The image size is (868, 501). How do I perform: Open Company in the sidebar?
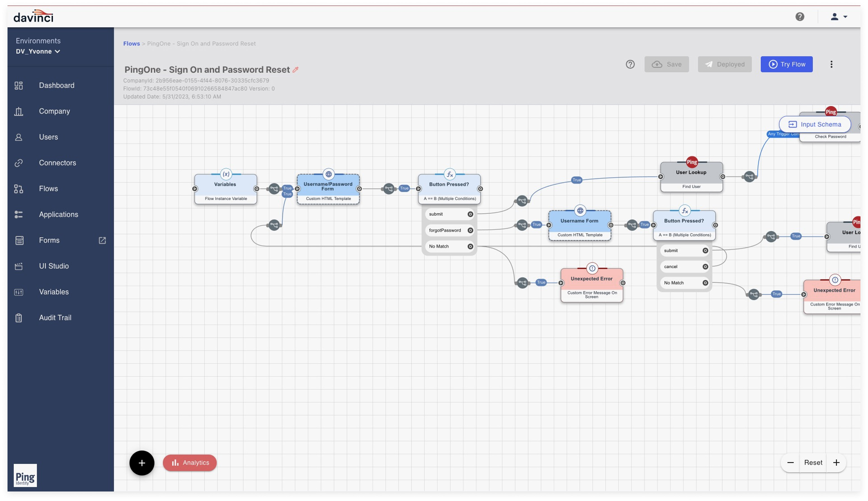[x=54, y=111]
